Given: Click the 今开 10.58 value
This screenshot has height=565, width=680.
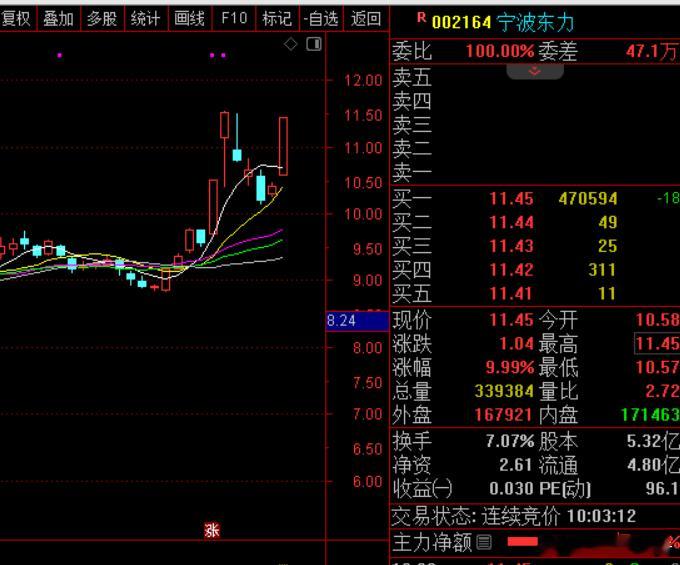Looking at the screenshot, I should (657, 320).
